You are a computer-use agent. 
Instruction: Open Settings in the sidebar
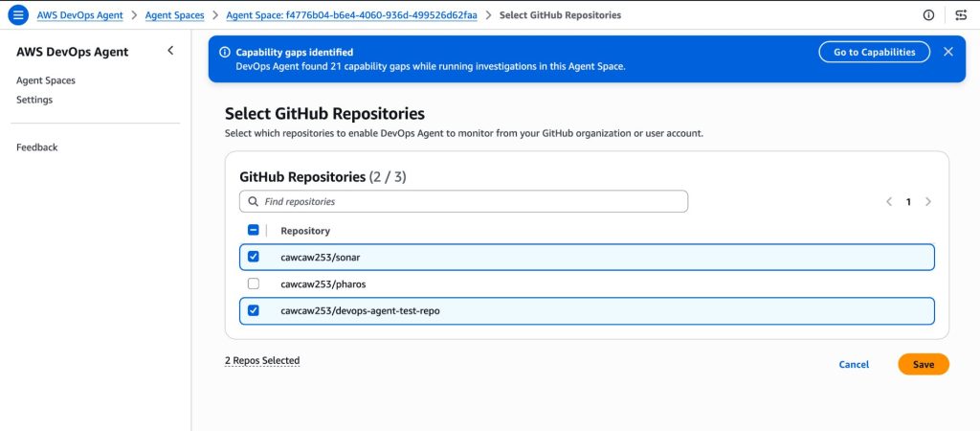point(34,100)
